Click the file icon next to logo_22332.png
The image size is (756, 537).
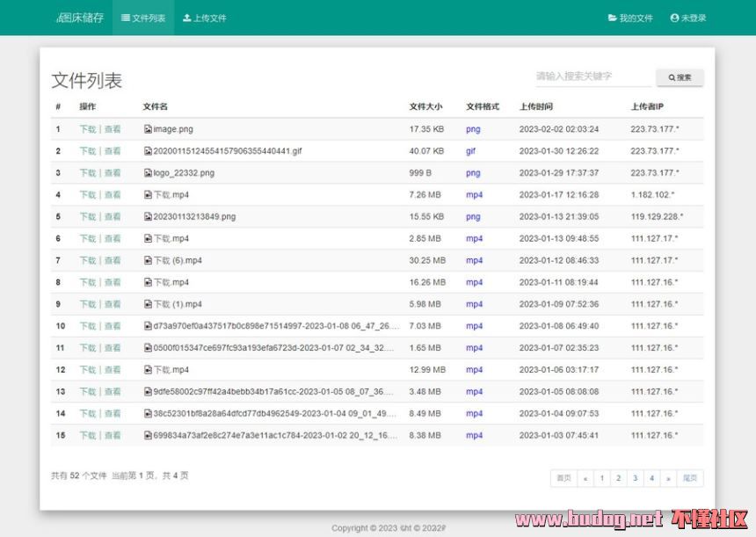[x=148, y=173]
